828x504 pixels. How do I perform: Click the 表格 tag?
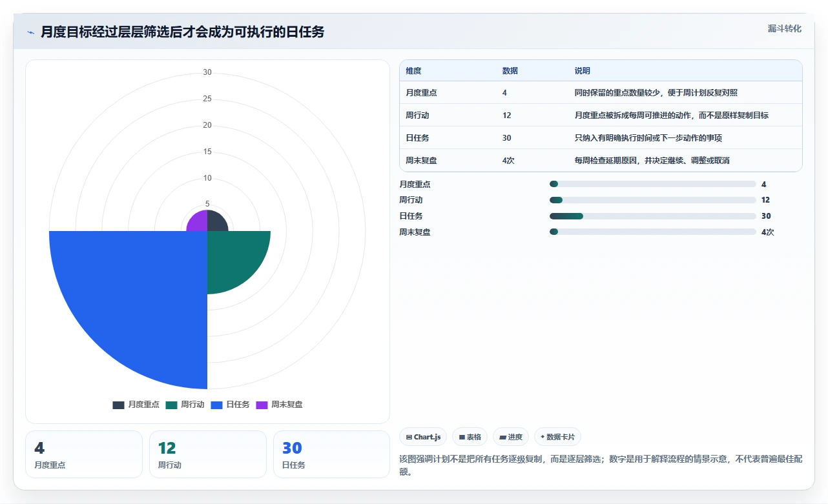pos(470,437)
